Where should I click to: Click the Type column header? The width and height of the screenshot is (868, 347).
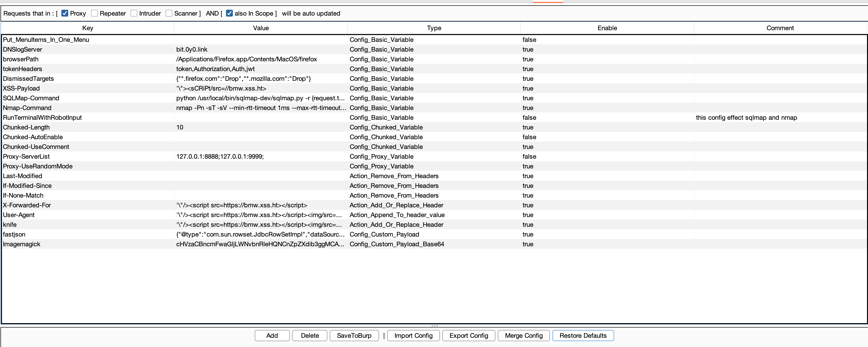434,28
